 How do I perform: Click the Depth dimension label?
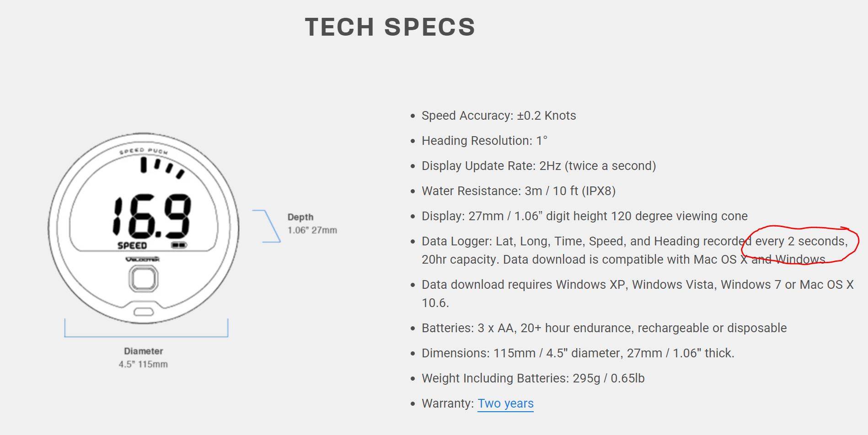click(300, 217)
